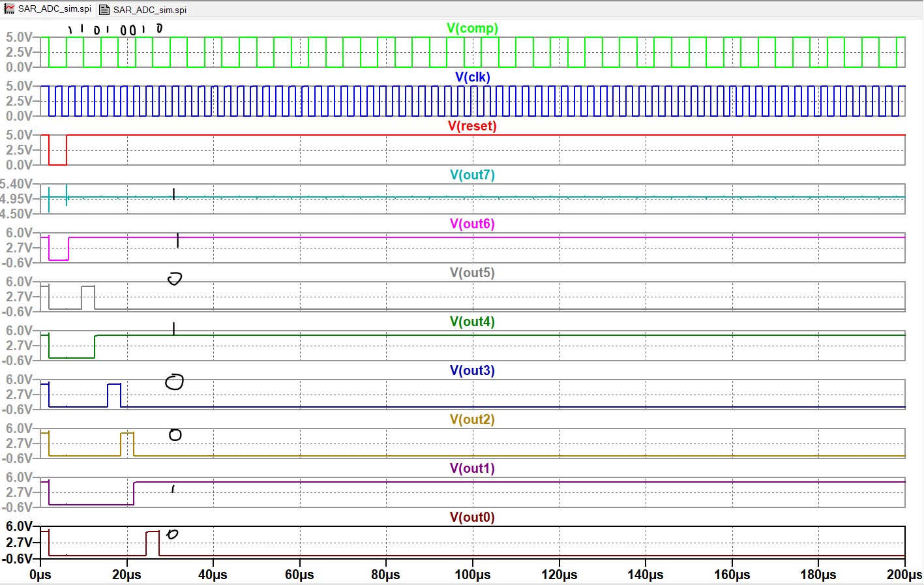Switch to the waveform plot SAR_ADC_sim.spi tab
The height and width of the screenshot is (585, 924).
54,9
